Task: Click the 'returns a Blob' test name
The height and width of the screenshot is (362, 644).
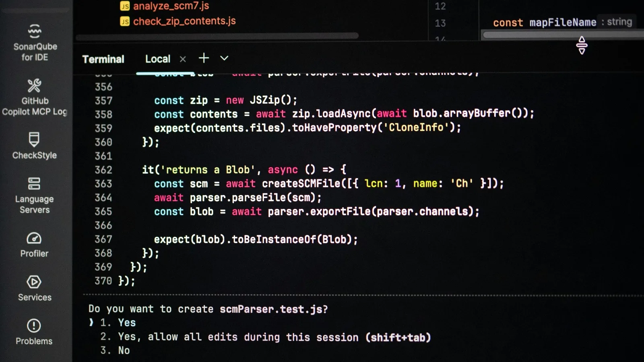Action: coord(208,170)
